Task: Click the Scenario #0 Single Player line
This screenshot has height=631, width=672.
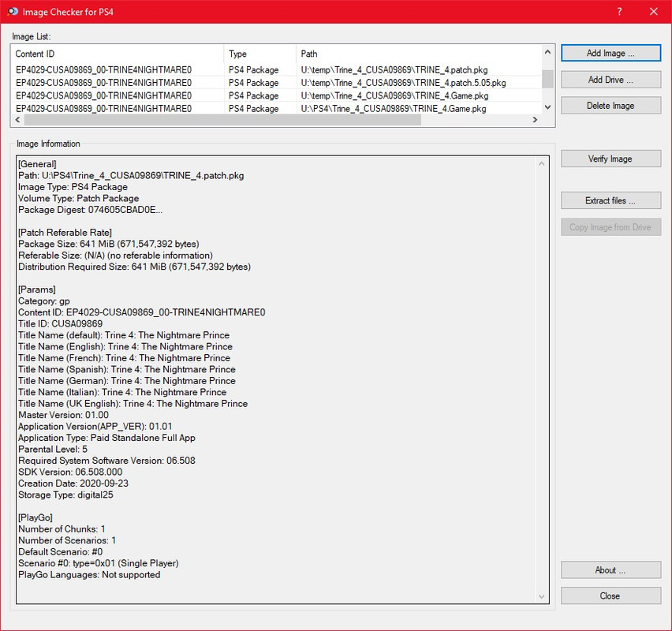Action: pyautogui.click(x=99, y=563)
